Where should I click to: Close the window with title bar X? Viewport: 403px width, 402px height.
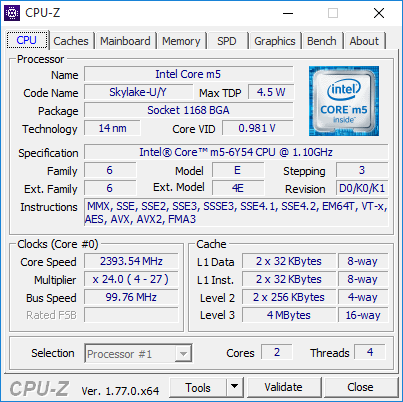click(x=379, y=13)
